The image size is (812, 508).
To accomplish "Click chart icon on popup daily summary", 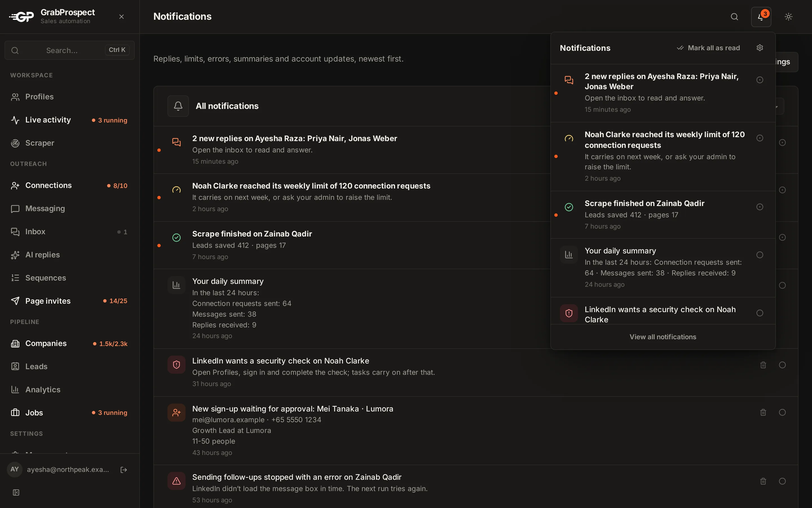I will 569,255.
